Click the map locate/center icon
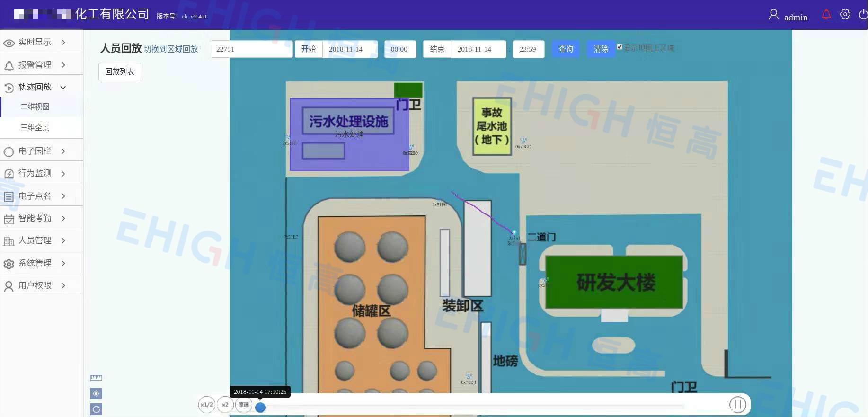 [x=96, y=394]
